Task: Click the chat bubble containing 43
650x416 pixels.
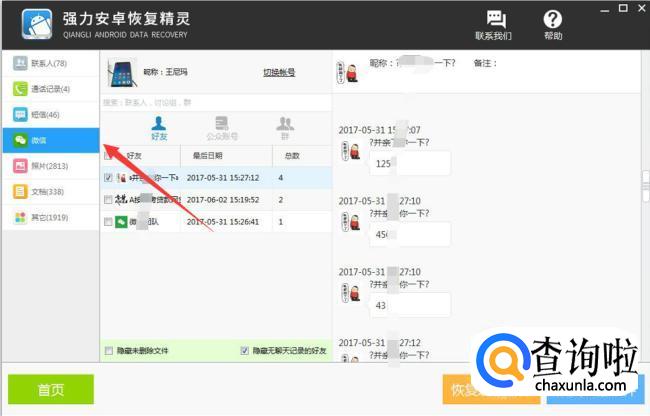Action: (x=410, y=305)
